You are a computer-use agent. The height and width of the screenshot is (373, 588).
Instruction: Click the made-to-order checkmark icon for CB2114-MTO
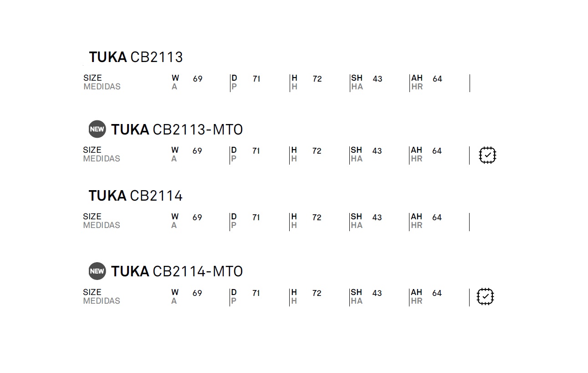coord(485,296)
